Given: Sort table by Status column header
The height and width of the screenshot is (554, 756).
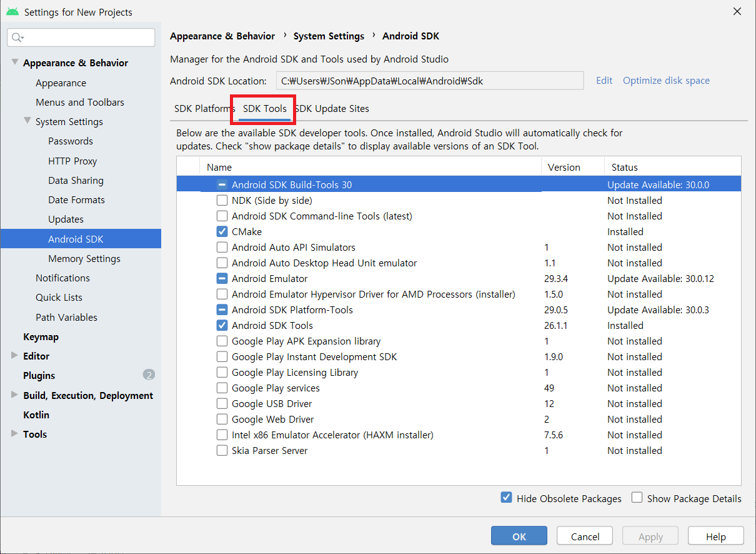Looking at the screenshot, I should 672,167.
